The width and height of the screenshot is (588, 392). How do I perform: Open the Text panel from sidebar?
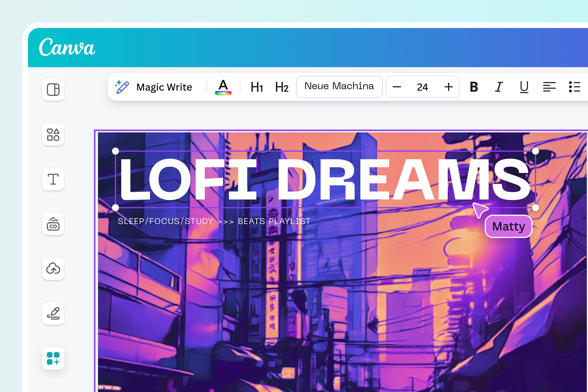(x=53, y=179)
